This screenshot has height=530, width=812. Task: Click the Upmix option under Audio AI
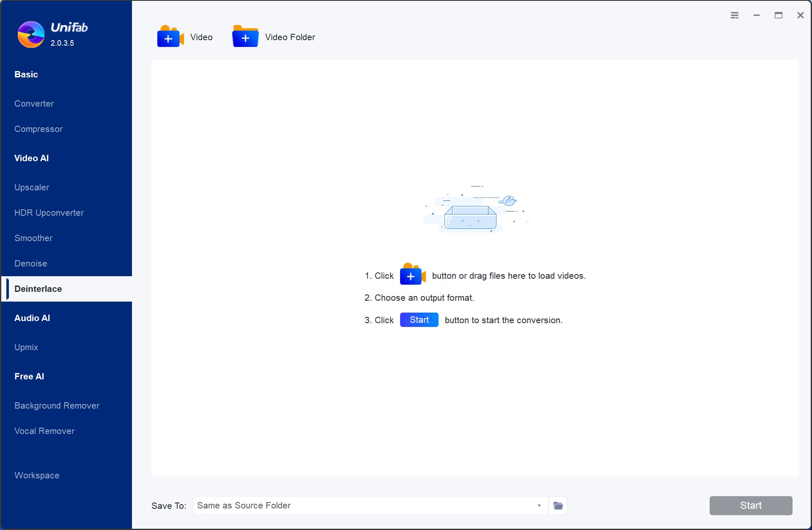coord(26,347)
